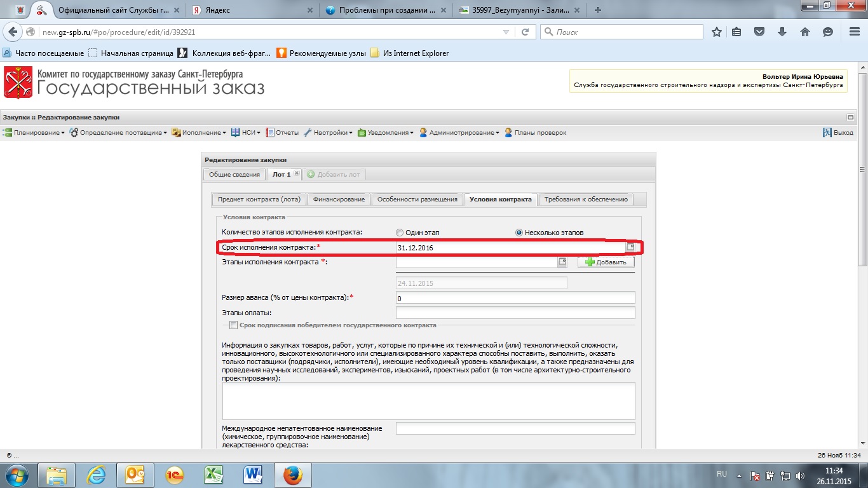Screen dimensions: 868x488
Task: Open the Firefox hamburger menu
Action: [853, 32]
